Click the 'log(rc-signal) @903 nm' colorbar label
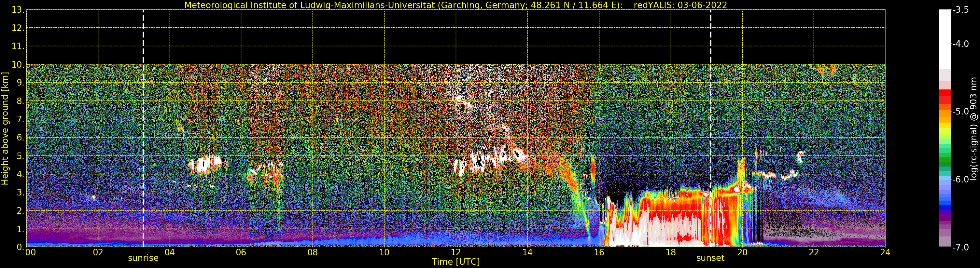The width and height of the screenshot is (980, 268). [x=973, y=128]
